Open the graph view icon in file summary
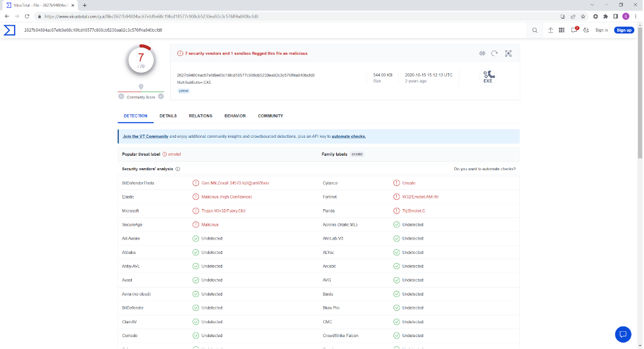The height and width of the screenshot is (349, 644). point(508,53)
